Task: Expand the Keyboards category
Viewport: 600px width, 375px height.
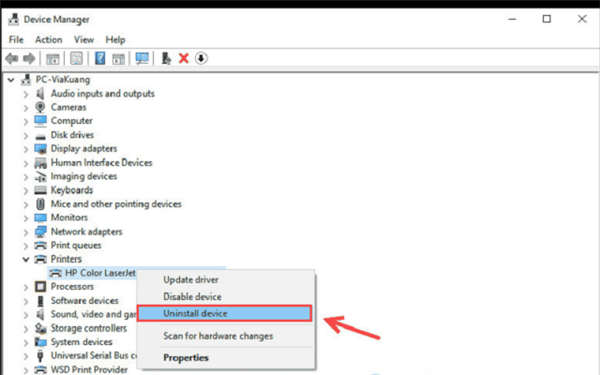Action: [x=26, y=191]
